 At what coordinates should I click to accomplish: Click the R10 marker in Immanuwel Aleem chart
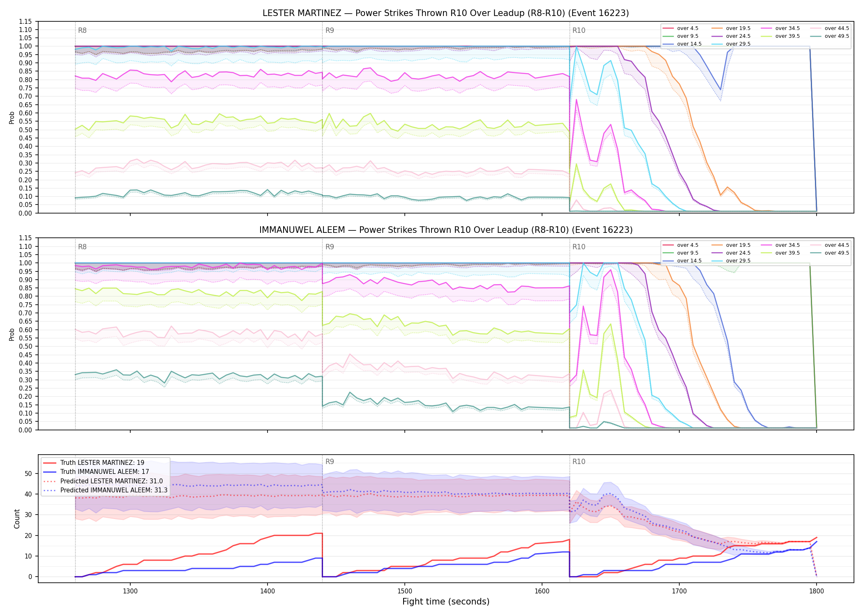click(x=579, y=247)
